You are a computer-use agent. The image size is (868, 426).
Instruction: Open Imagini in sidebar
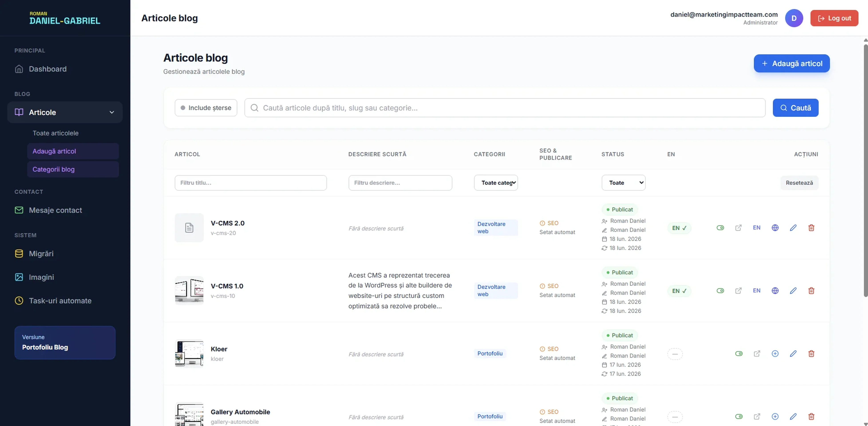[x=65, y=277]
